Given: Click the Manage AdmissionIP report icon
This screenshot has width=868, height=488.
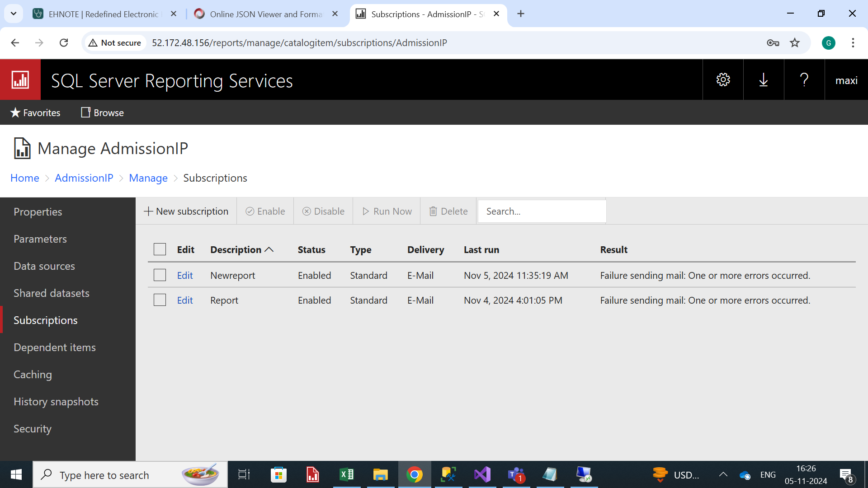Looking at the screenshot, I should pyautogui.click(x=22, y=148).
